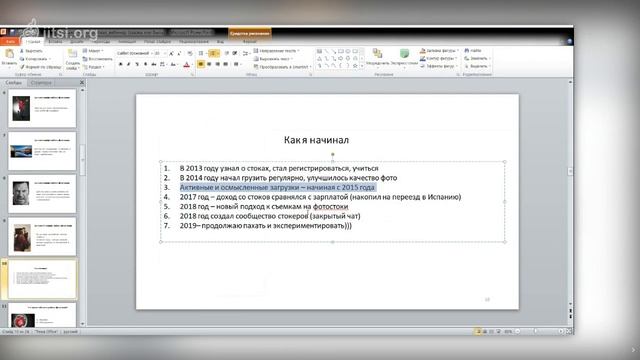Click the zoom out minus button
This screenshot has width=640, height=360.
(518, 331)
